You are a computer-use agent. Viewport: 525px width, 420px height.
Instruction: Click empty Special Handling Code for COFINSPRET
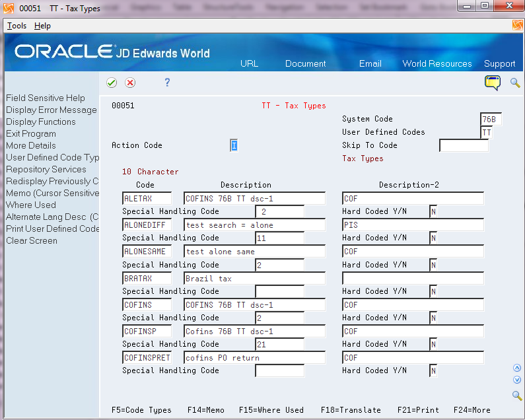pos(279,370)
